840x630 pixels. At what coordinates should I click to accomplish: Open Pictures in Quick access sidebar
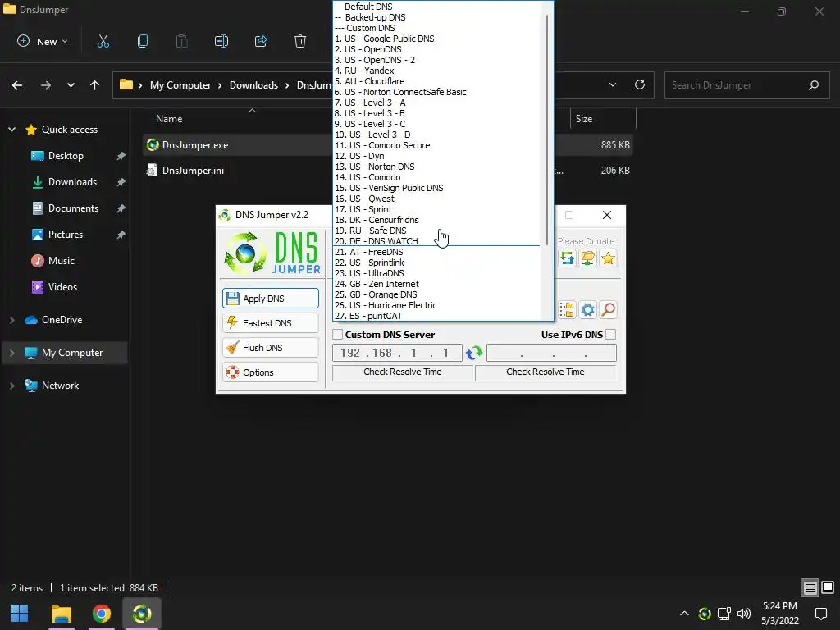[66, 235]
